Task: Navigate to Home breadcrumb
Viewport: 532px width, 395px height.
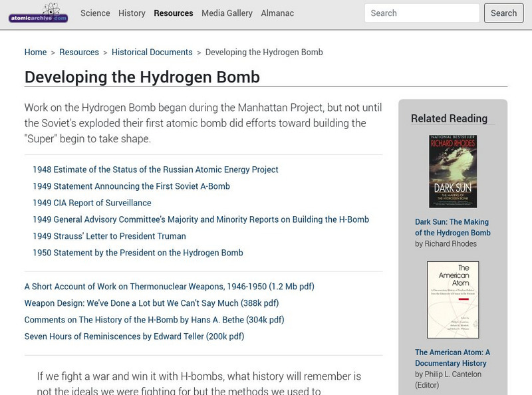Action: tap(35, 53)
